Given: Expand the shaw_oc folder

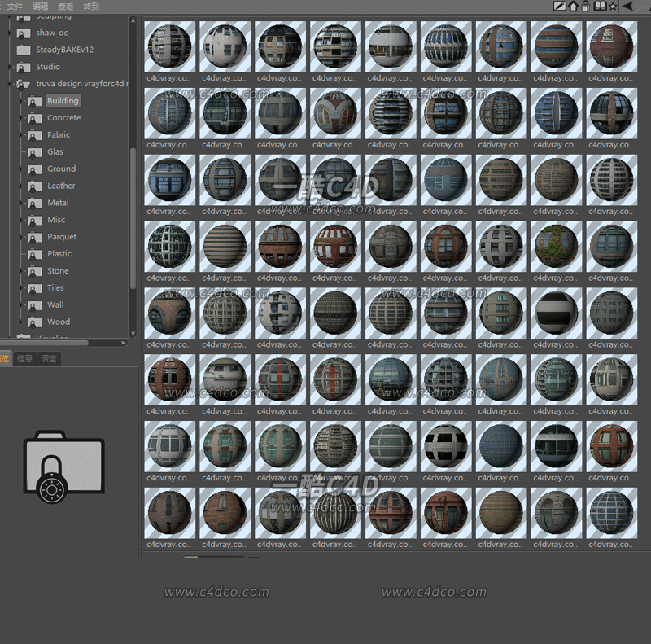Looking at the screenshot, I should 10,33.
